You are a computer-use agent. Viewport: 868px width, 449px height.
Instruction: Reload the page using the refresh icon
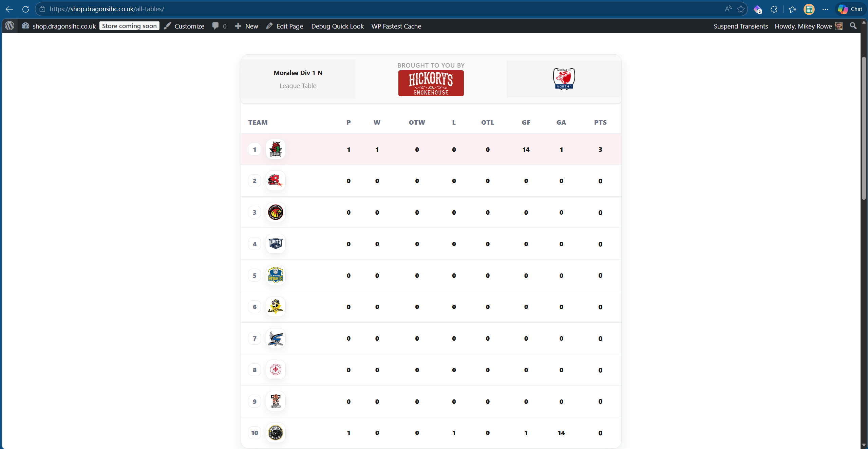[x=26, y=9]
